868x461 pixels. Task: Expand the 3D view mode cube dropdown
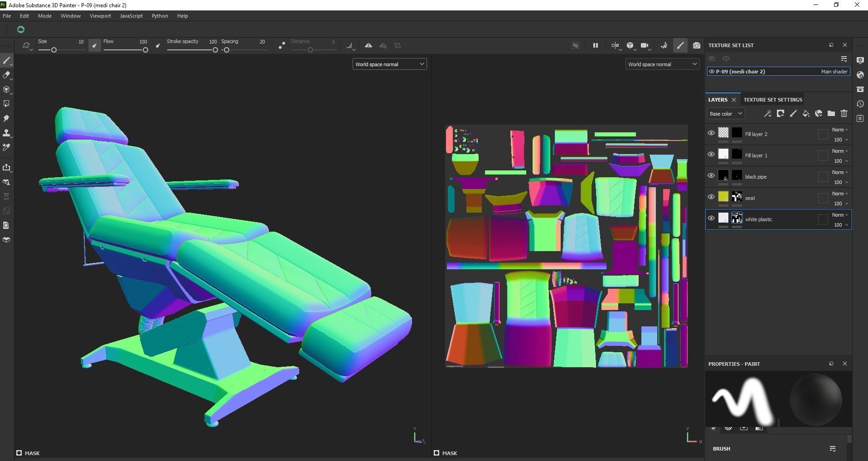tap(630, 46)
